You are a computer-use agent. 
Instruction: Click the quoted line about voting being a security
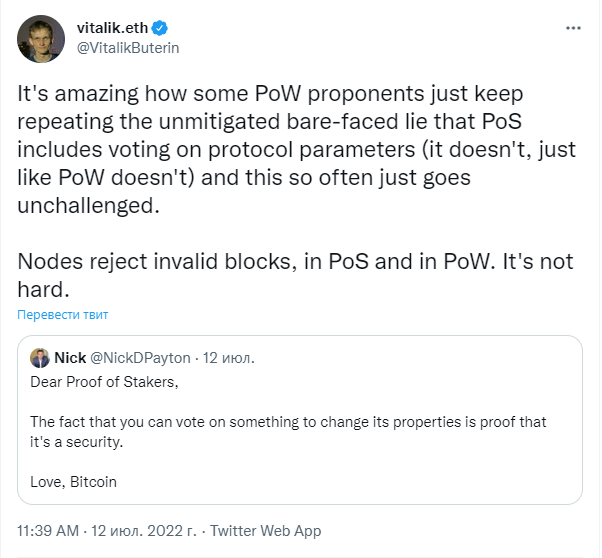click(288, 432)
